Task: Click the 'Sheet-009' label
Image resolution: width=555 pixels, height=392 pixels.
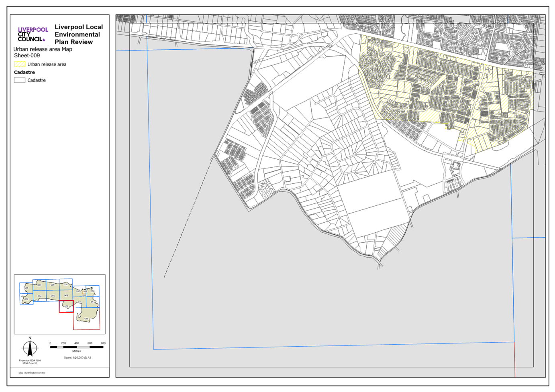Action: [x=27, y=56]
